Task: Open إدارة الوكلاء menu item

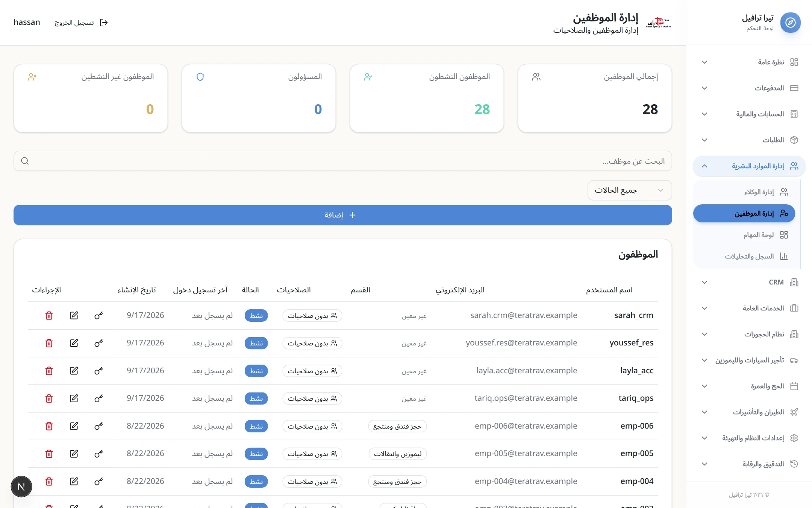Action: 744,192
